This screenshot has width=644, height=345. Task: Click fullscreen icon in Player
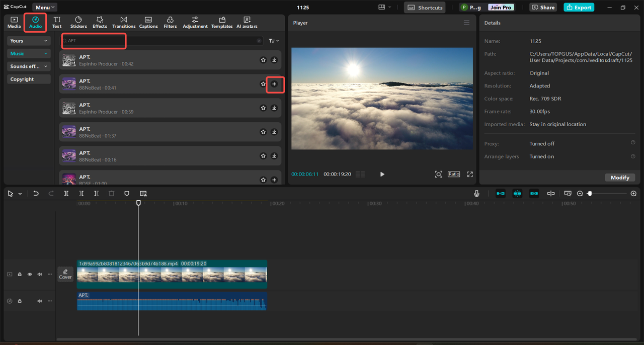pos(470,174)
